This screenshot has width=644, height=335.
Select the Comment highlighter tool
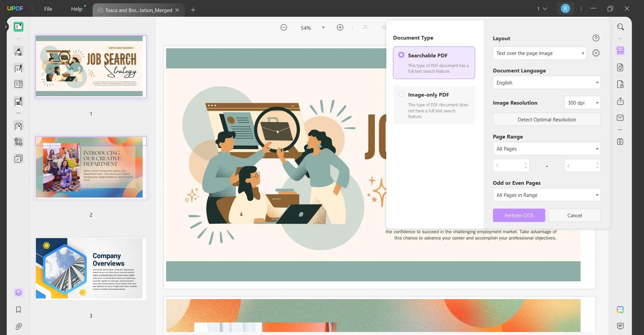(x=18, y=52)
